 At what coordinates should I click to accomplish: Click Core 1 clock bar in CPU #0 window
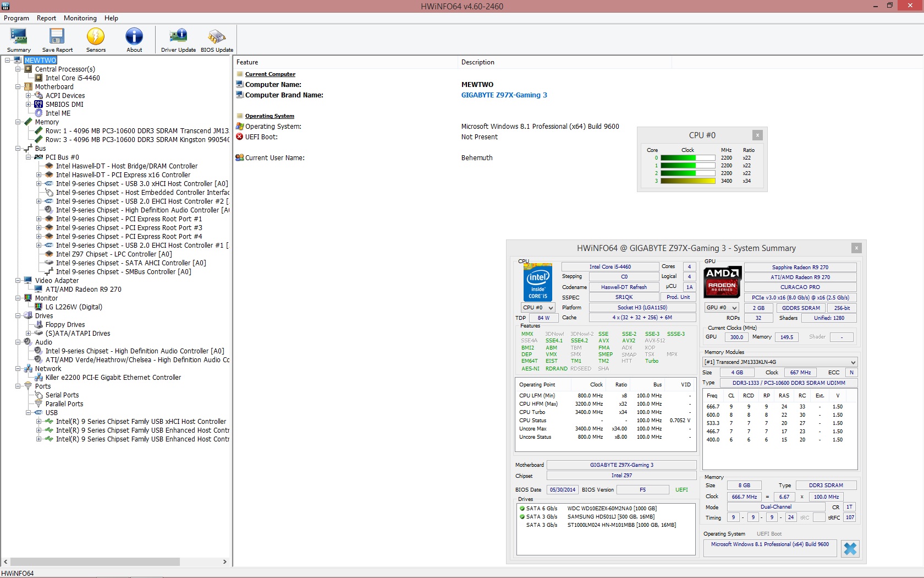[x=688, y=166]
